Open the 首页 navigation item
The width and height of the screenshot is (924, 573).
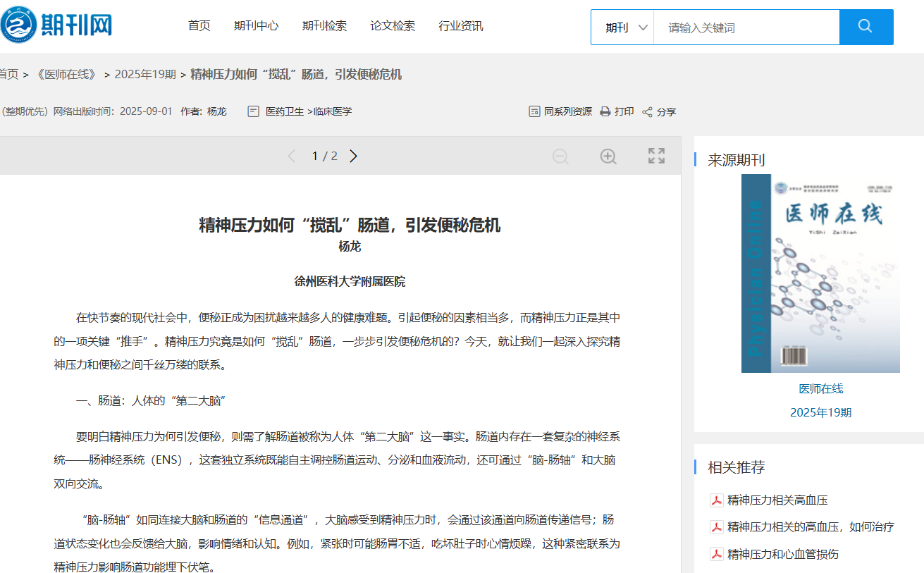tap(199, 26)
